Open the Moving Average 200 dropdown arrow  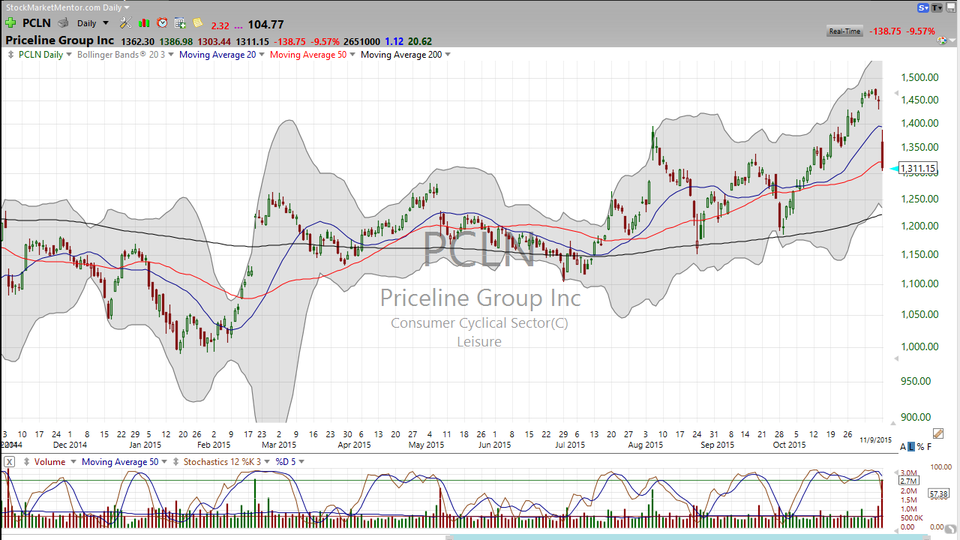pos(448,54)
